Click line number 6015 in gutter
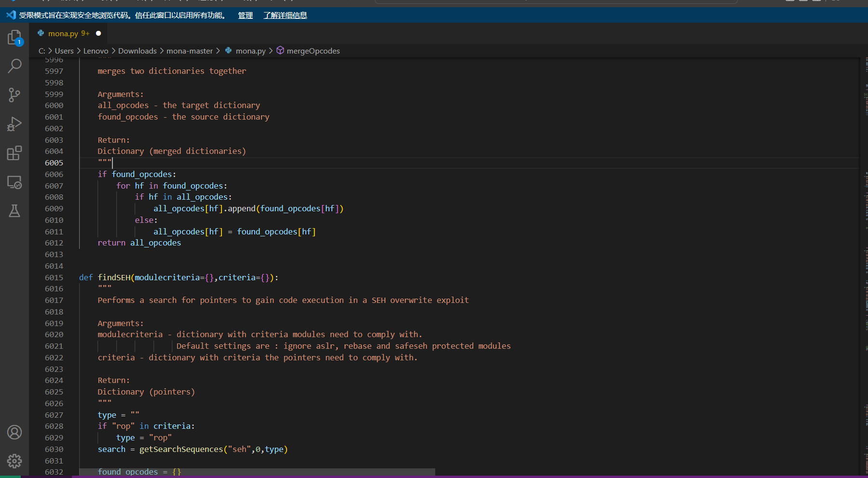Screen dimensions: 868x478 coord(54,277)
